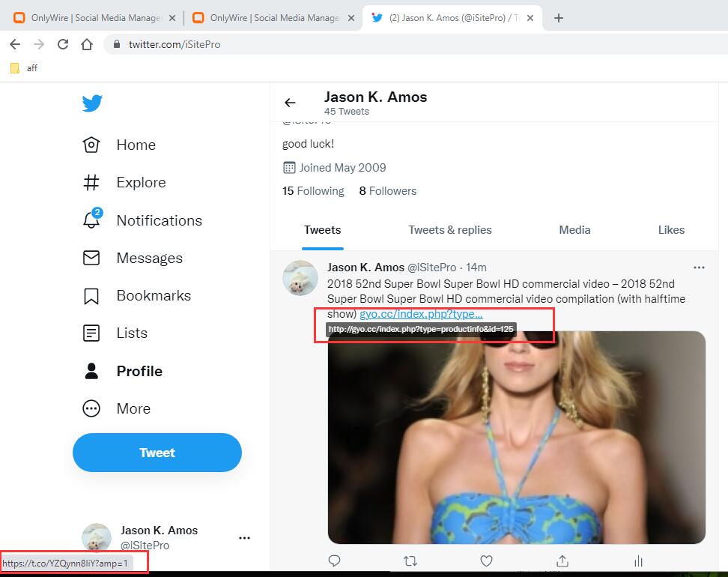The height and width of the screenshot is (577, 728).
Task: View tweet analytics bar-chart icon
Action: (x=638, y=561)
